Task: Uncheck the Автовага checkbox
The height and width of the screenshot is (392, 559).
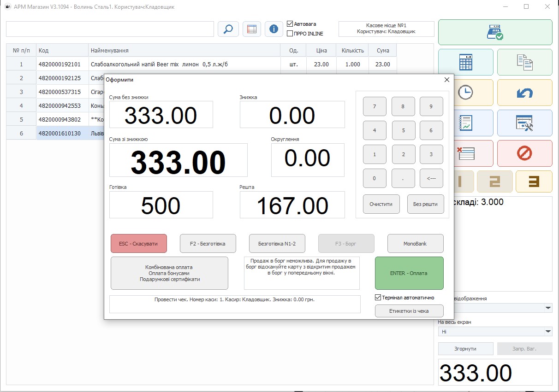Action: tap(290, 24)
